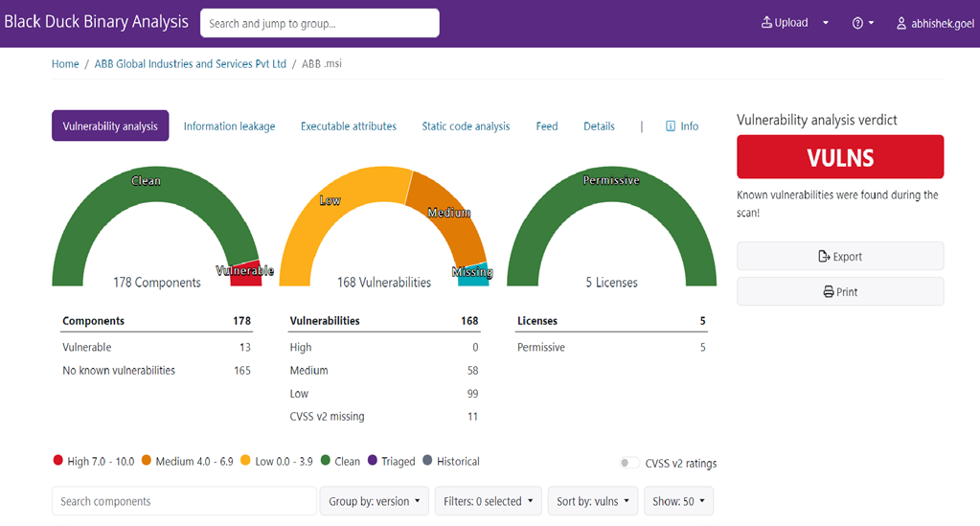Switch to the Information leakage tab
980x526 pixels.
(x=229, y=126)
